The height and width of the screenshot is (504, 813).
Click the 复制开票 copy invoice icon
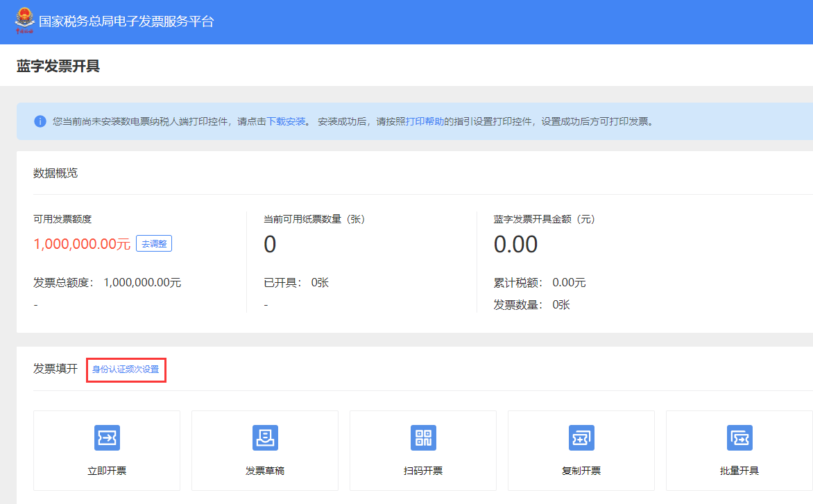581,438
